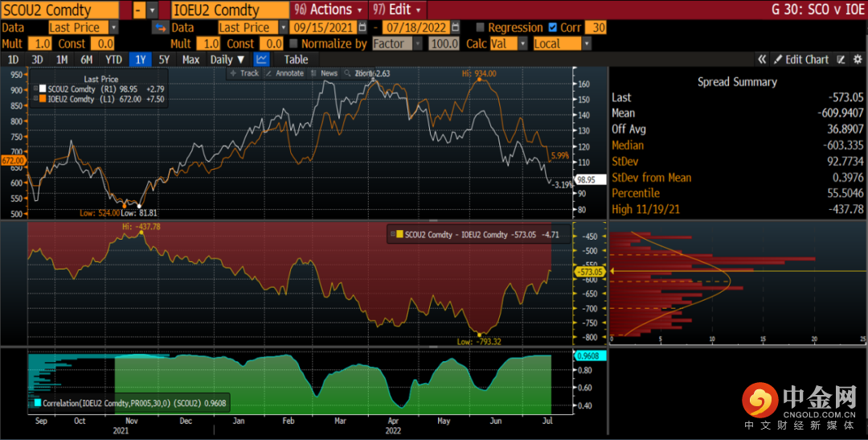
Task: Enable the Regression checkbox
Action: point(481,27)
